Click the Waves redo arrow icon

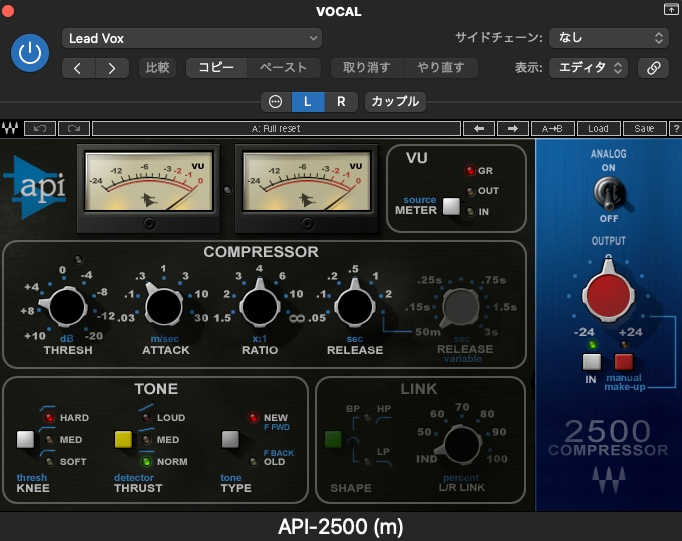(x=73, y=129)
